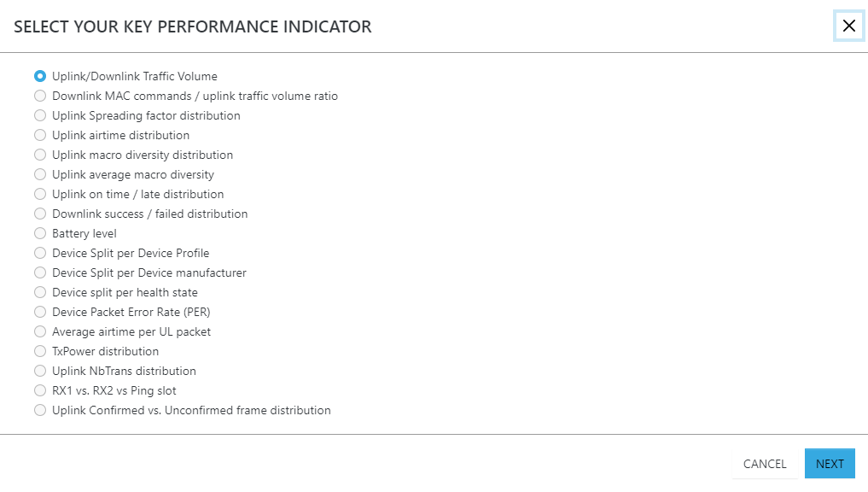Select Uplink macro diversity distribution

pyautogui.click(x=40, y=155)
